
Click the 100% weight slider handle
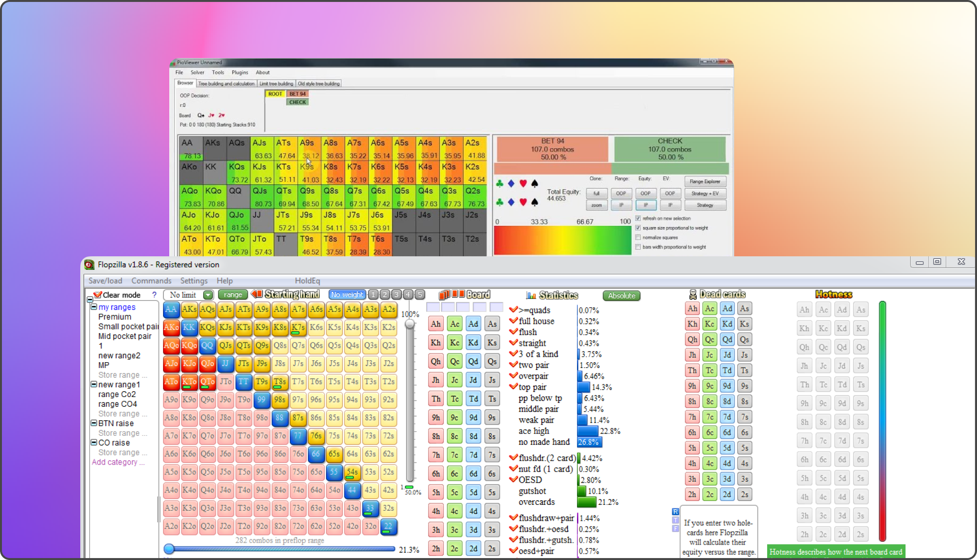click(410, 324)
